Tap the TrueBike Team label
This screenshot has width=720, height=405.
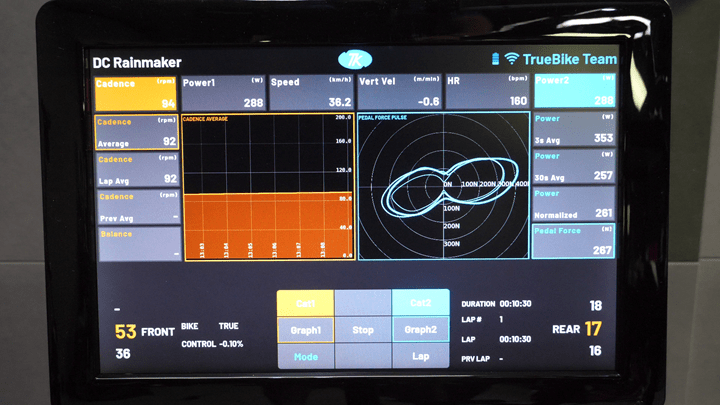tap(570, 59)
